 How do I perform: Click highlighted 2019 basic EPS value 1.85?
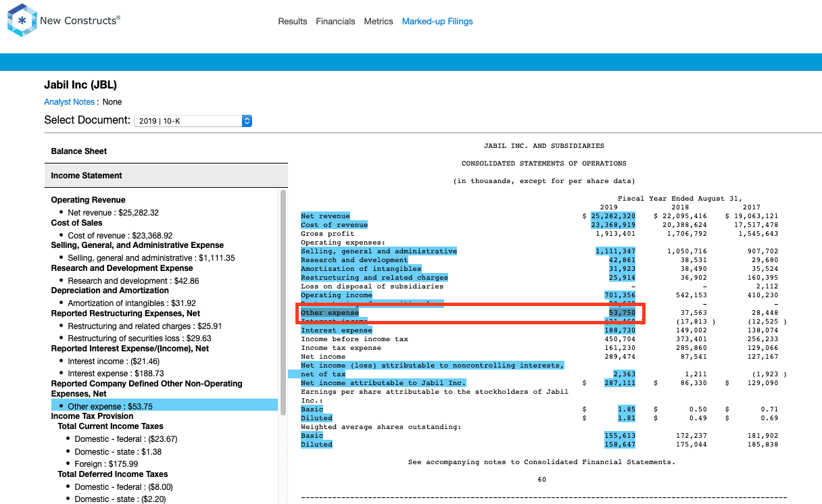click(627, 409)
